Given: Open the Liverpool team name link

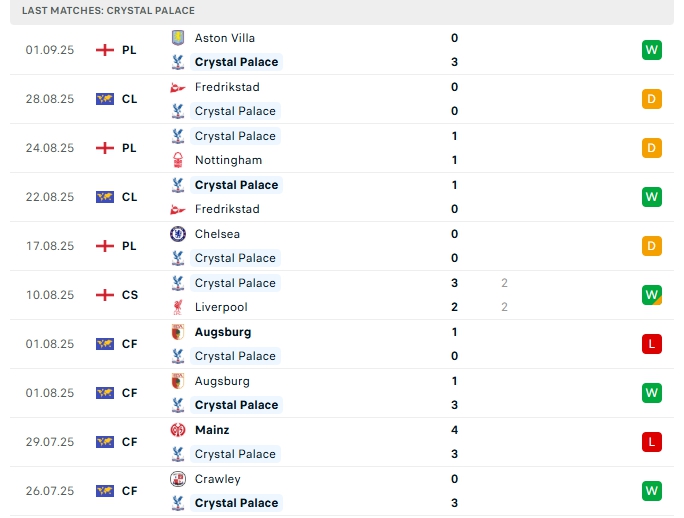Looking at the screenshot, I should pyautogui.click(x=221, y=307).
